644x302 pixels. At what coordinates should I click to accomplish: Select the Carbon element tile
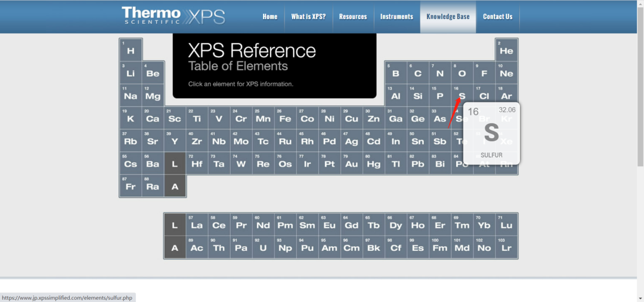[x=417, y=73]
